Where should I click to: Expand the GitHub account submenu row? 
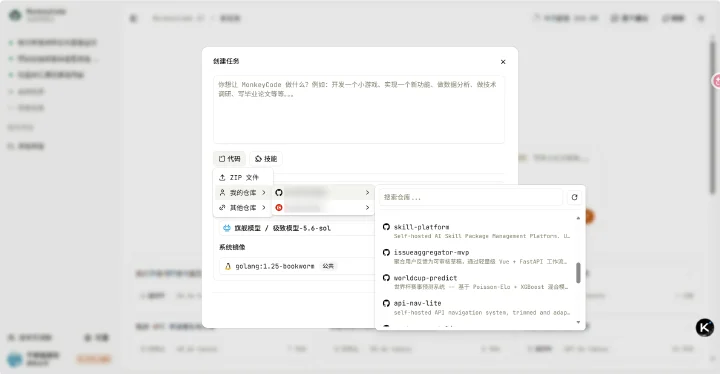[x=322, y=193]
